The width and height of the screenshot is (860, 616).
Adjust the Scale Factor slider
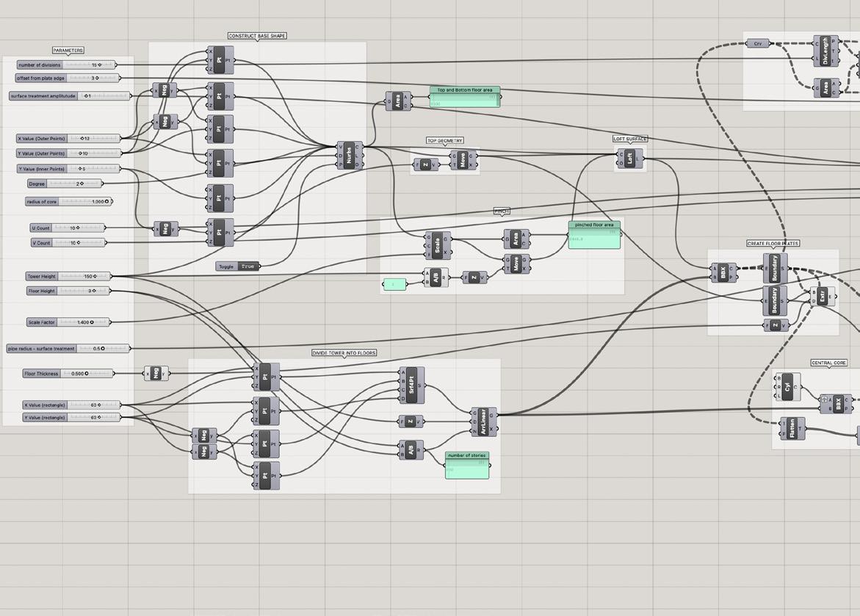coord(68,322)
